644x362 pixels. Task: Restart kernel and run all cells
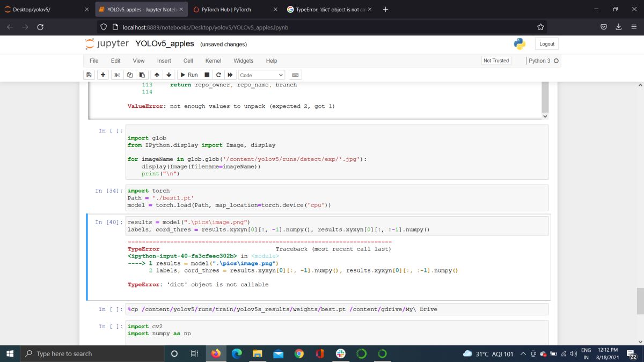pyautogui.click(x=230, y=75)
